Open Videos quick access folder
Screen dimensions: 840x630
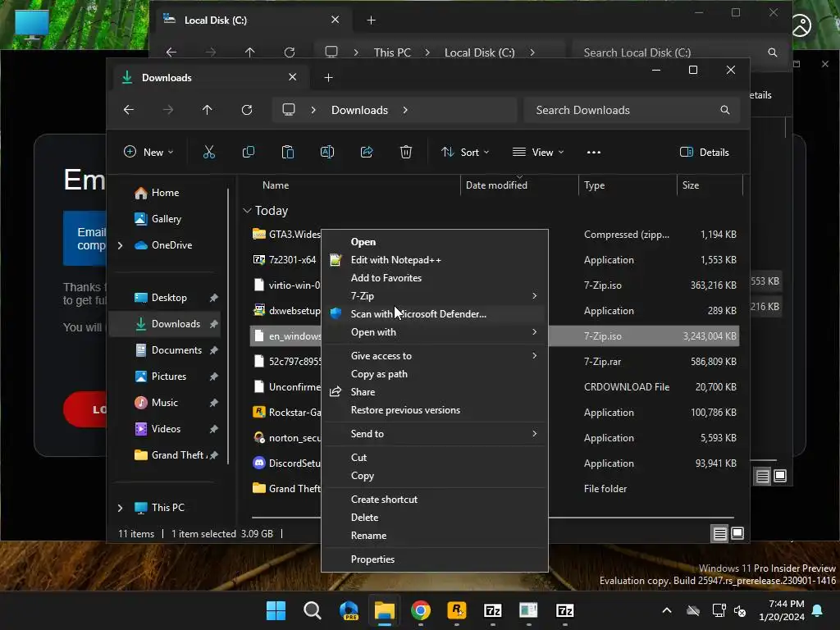[x=166, y=429]
